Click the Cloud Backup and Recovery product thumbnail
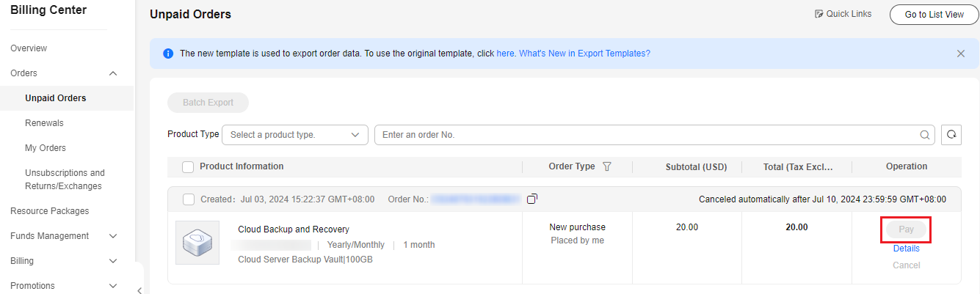The image size is (980, 294). pyautogui.click(x=197, y=243)
